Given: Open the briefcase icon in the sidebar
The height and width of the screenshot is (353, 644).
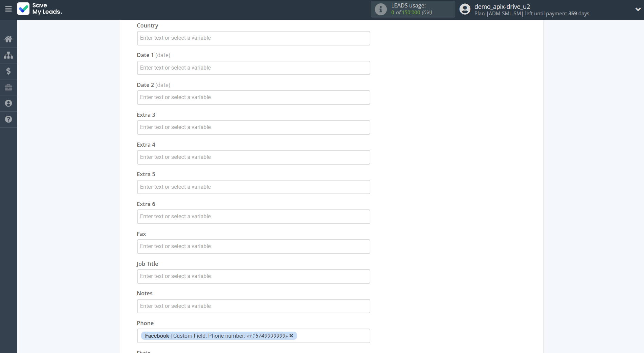Looking at the screenshot, I should click(x=8, y=87).
